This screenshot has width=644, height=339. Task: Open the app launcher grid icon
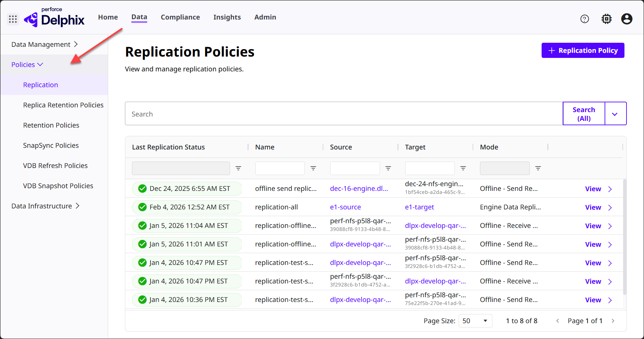coord(13,19)
